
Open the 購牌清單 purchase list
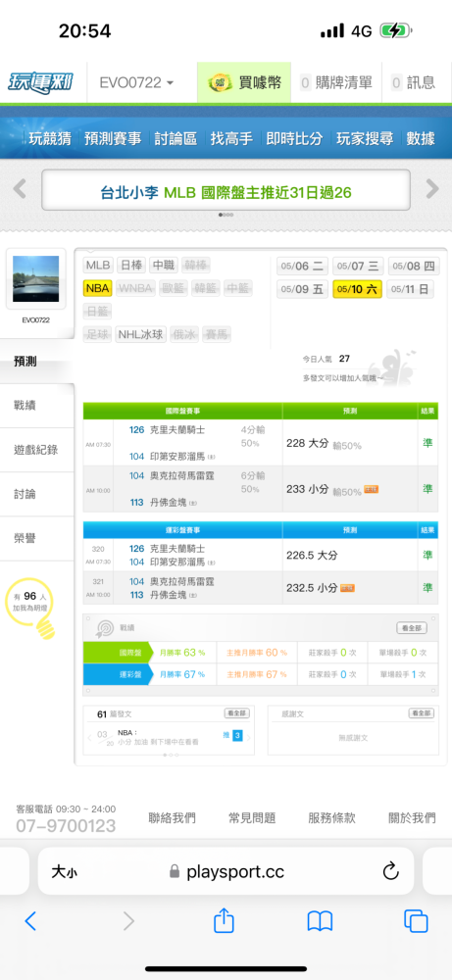[x=337, y=82]
